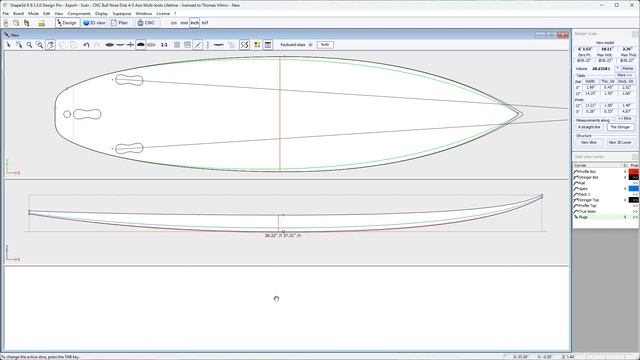Click the double-arrow slices view icon
640x360 pixels.
[x=151, y=44]
